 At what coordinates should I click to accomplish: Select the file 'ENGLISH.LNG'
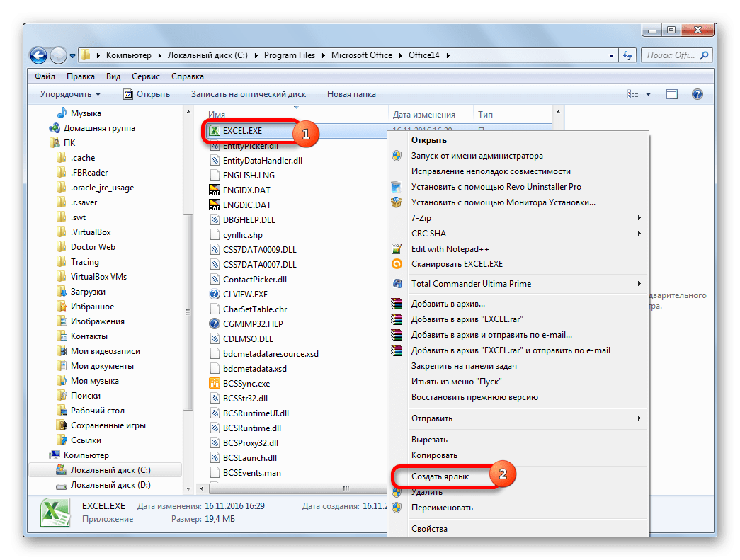pos(249,175)
